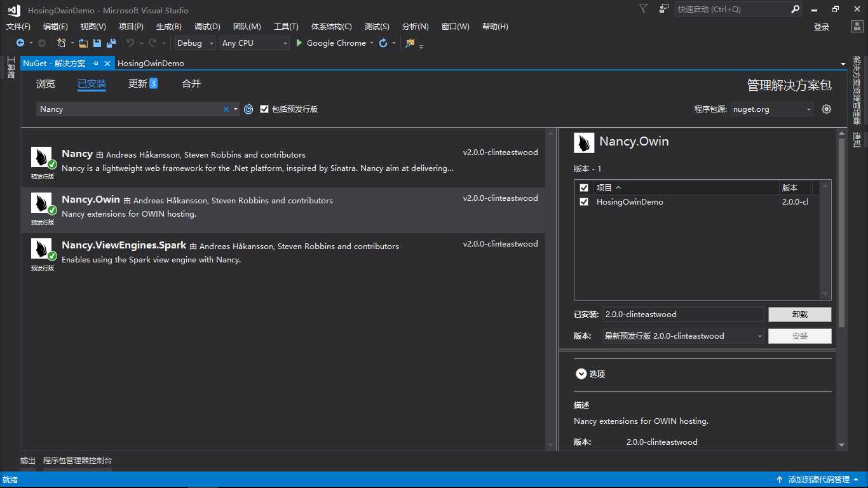Switch to the 更新 updates tab

click(x=138, y=83)
